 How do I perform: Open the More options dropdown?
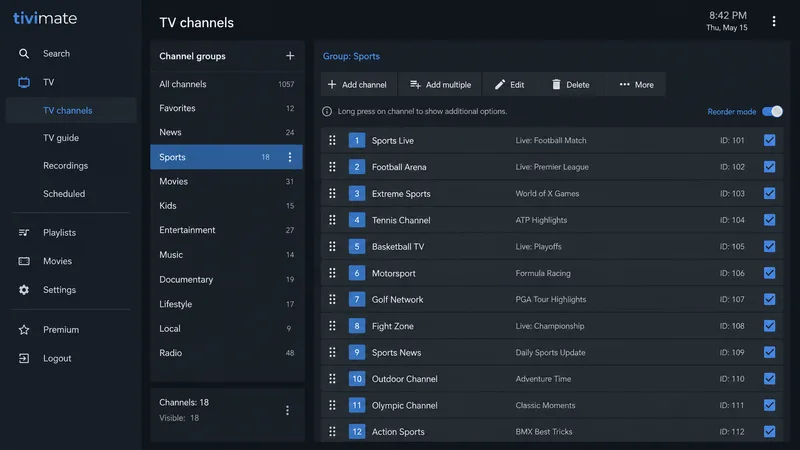636,85
